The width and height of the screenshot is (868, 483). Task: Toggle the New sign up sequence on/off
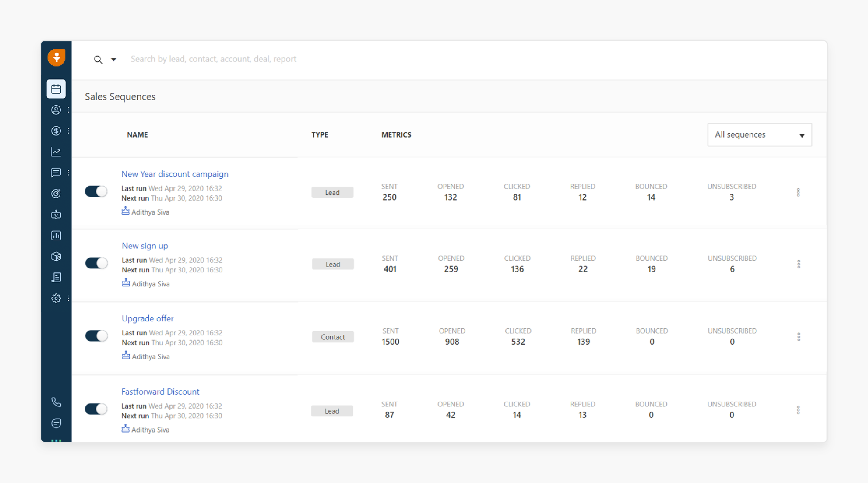pos(97,263)
